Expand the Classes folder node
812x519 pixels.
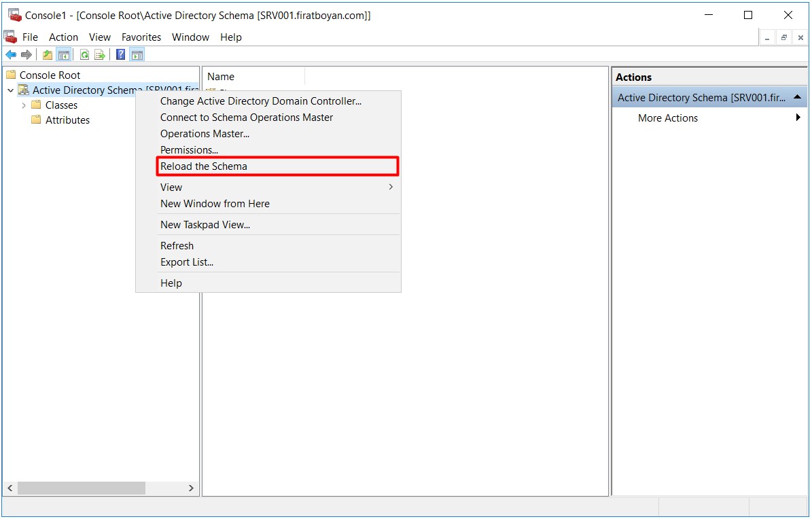[24, 105]
